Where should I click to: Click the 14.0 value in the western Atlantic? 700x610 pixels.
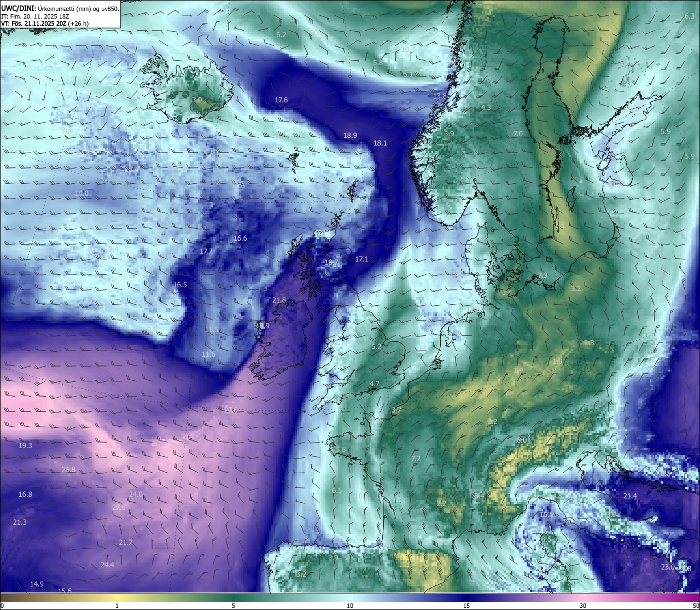pyautogui.click(x=81, y=194)
